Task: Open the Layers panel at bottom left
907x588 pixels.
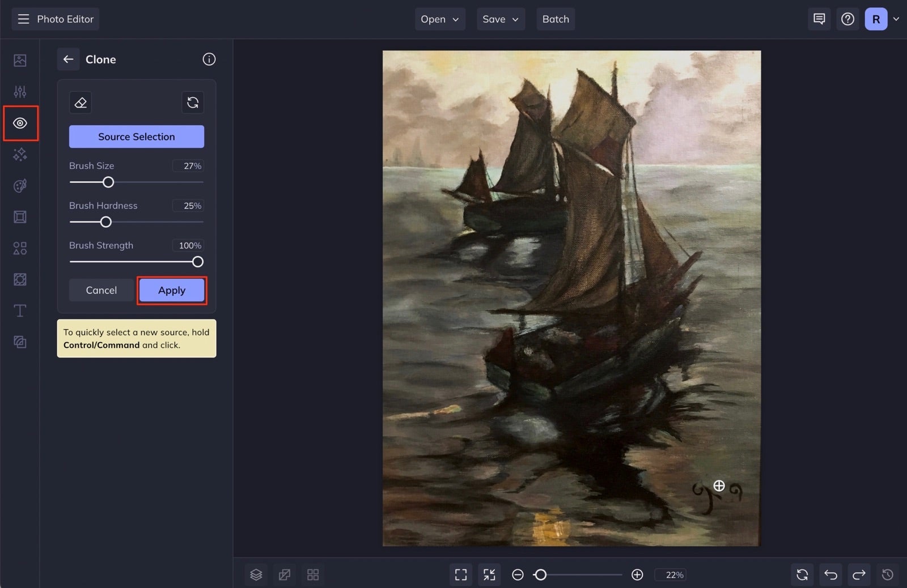Action: 256,574
